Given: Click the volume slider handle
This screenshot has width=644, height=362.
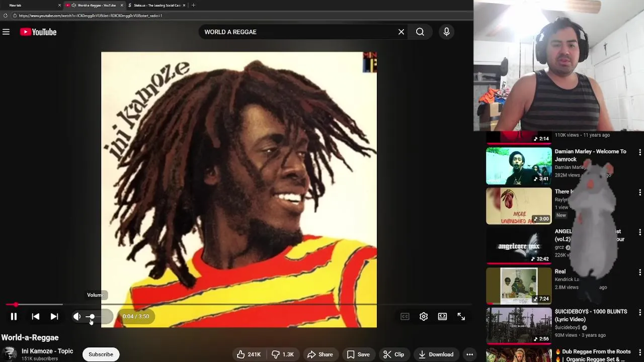Looking at the screenshot, I should coord(92,316).
